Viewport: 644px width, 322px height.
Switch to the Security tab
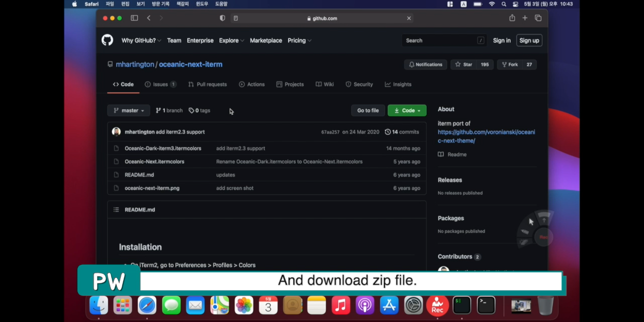coord(359,85)
